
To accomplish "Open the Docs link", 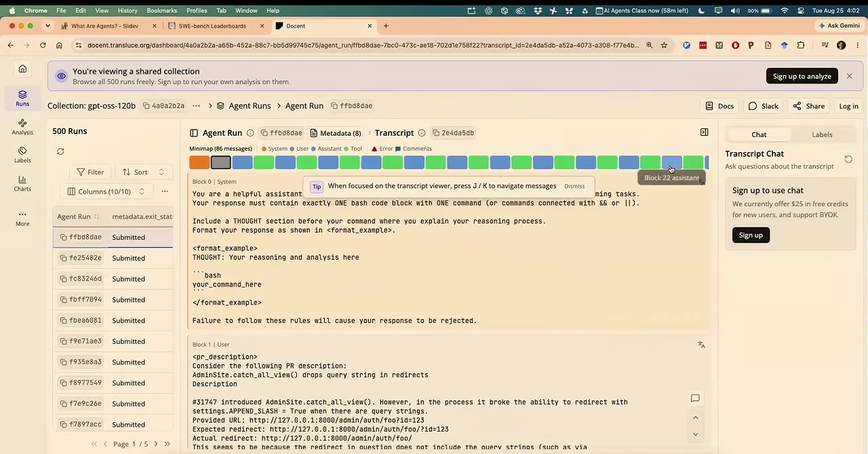I will (719, 106).
